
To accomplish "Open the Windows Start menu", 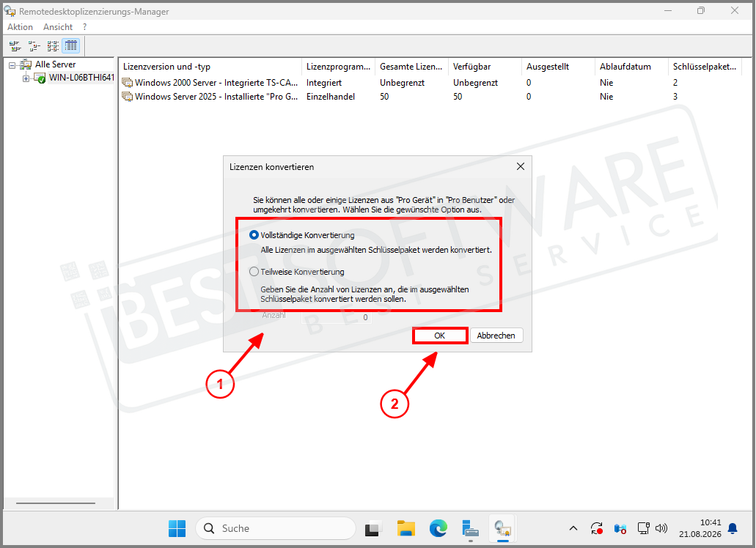I will click(177, 528).
